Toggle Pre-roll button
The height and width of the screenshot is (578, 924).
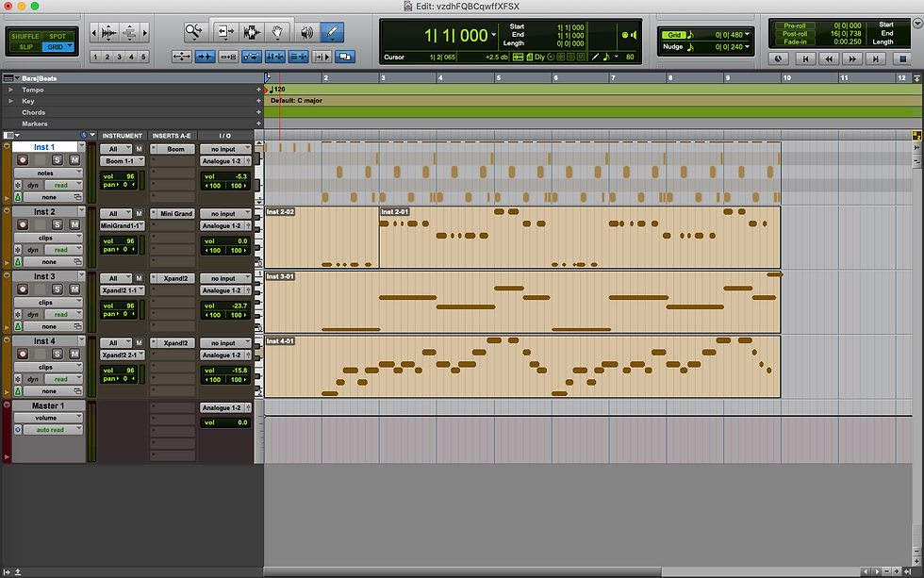pyautogui.click(x=794, y=25)
